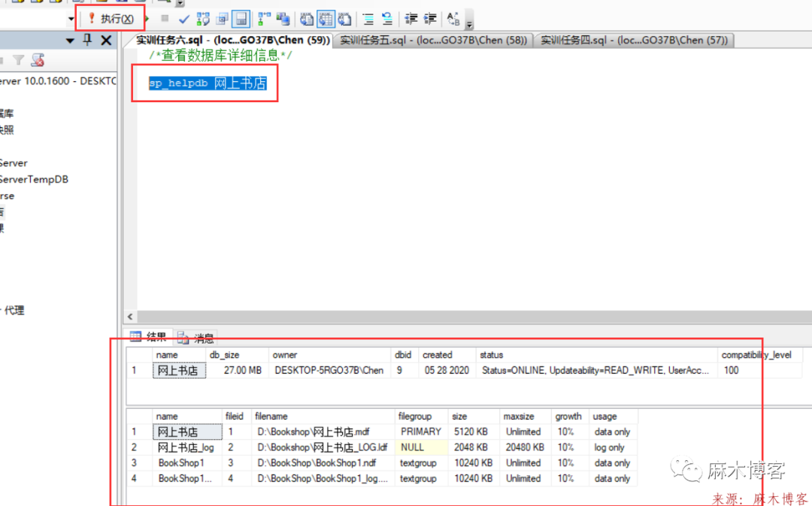This screenshot has width=812, height=506.
Task: Switch to the 实训任务五.sql tab
Action: [x=433, y=41]
